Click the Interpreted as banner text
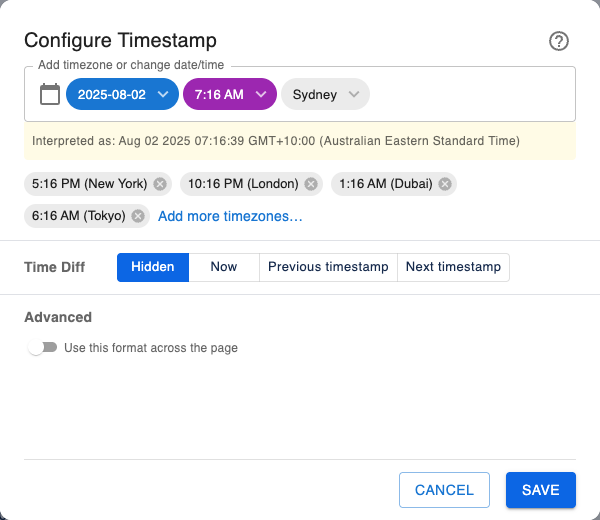 [x=276, y=141]
